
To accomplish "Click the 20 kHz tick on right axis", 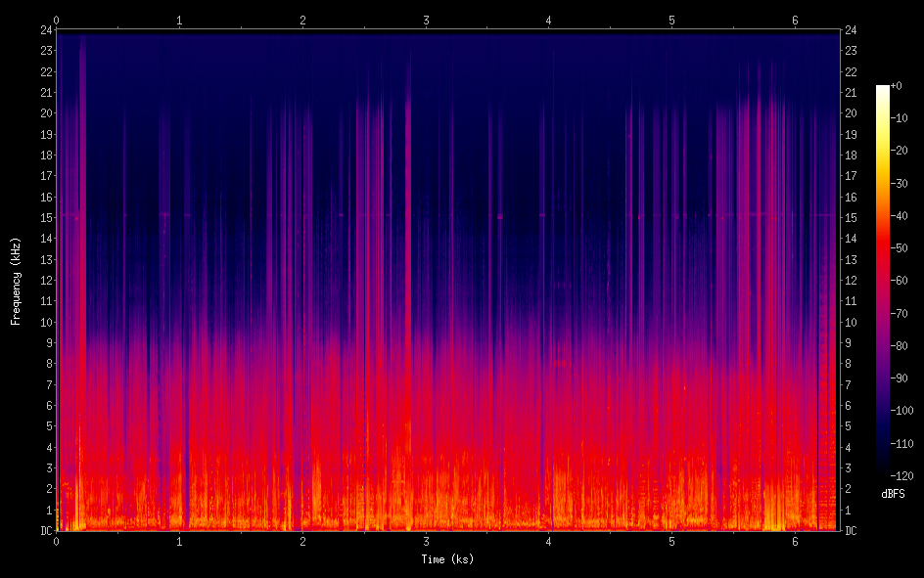I will pyautogui.click(x=852, y=113).
